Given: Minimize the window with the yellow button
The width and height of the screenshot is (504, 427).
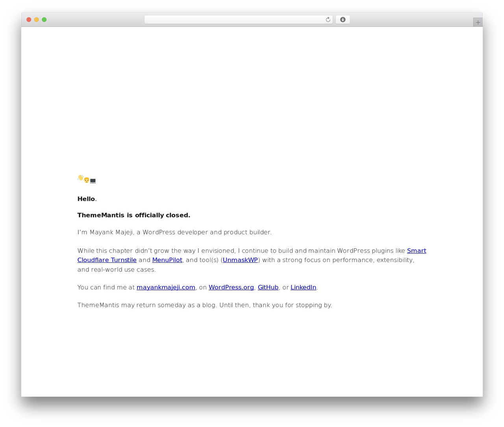Looking at the screenshot, I should [x=36, y=20].
